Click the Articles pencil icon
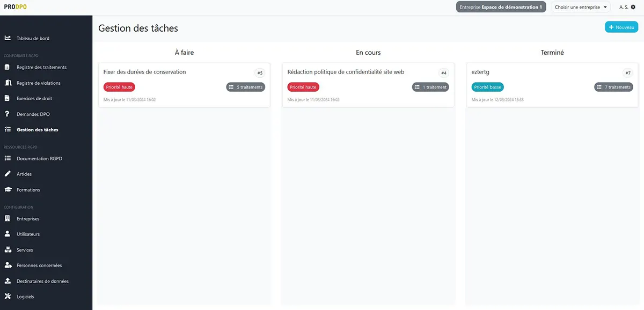Image resolution: width=644 pixels, height=310 pixels. coord(8,174)
